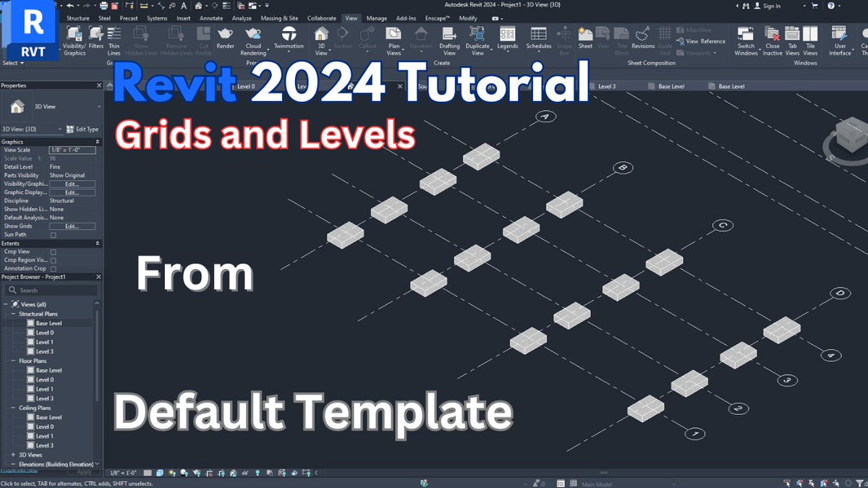The image size is (868, 488).
Task: Open the Plan Views tool
Action: pyautogui.click(x=393, y=40)
